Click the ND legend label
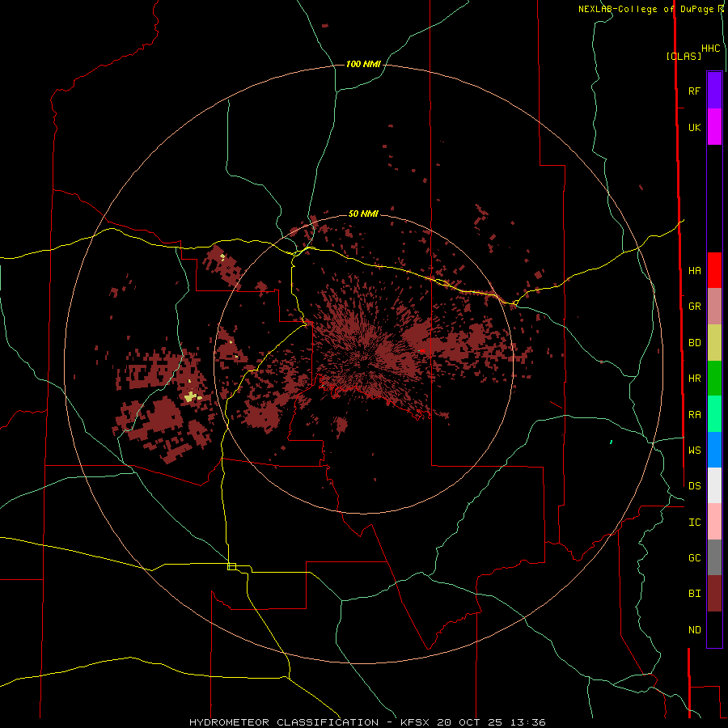Screen dimensions: 728x728 pos(694,630)
